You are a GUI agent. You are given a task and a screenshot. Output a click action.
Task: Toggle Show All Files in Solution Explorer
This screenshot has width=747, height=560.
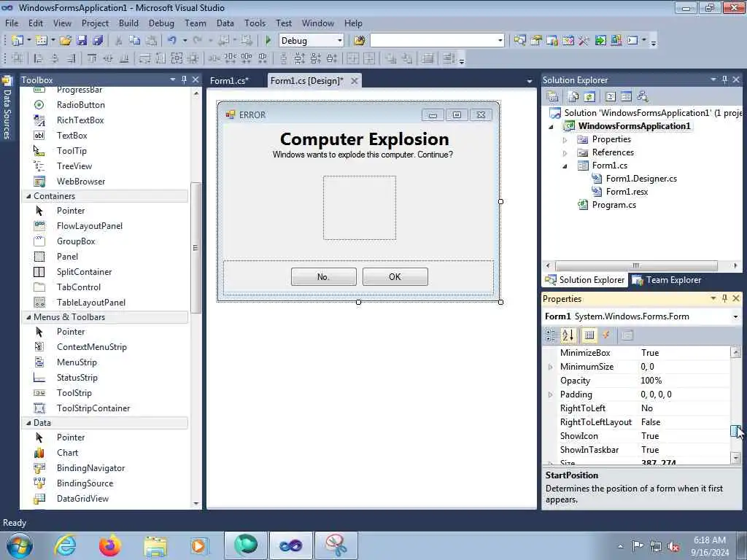click(x=573, y=97)
